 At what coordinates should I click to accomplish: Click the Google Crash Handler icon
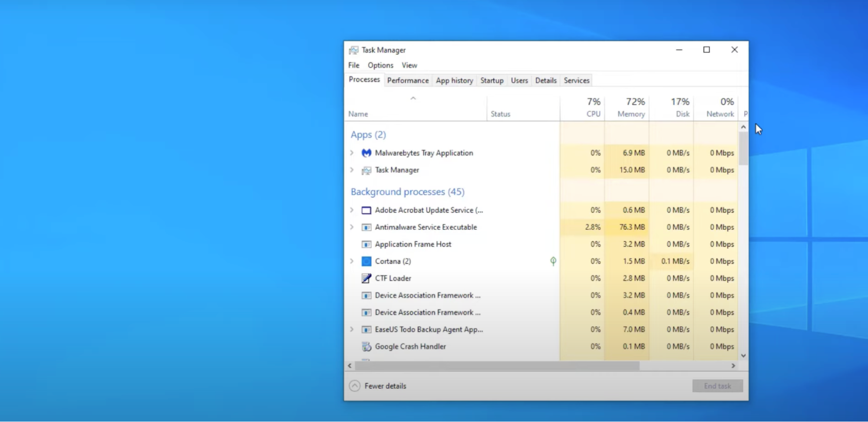[x=366, y=347]
